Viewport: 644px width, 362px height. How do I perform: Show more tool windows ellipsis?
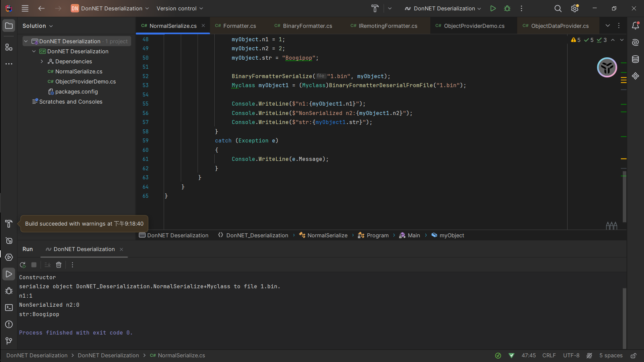pyautogui.click(x=9, y=64)
